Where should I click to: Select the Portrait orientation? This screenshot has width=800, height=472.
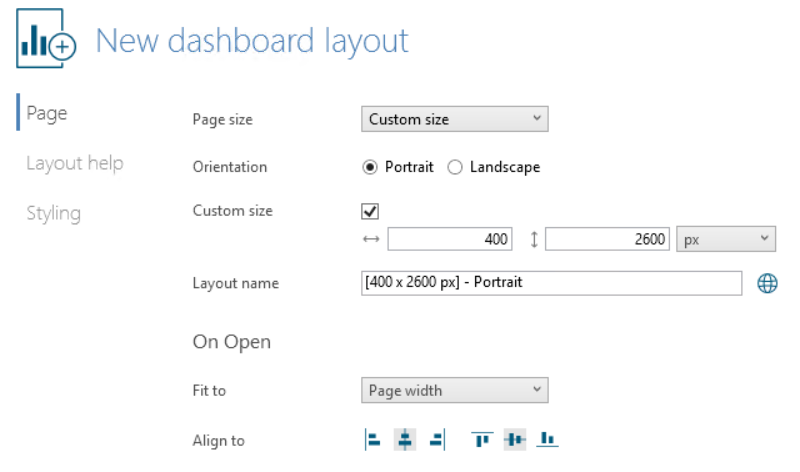click(397, 167)
